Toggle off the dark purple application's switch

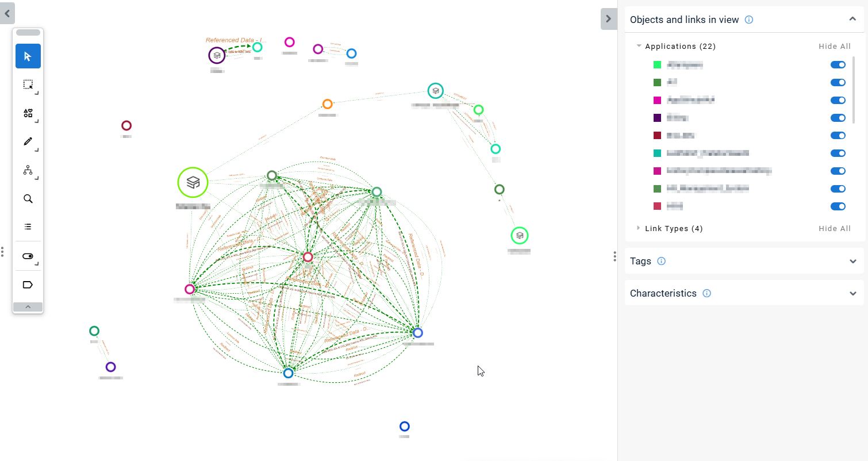(838, 118)
